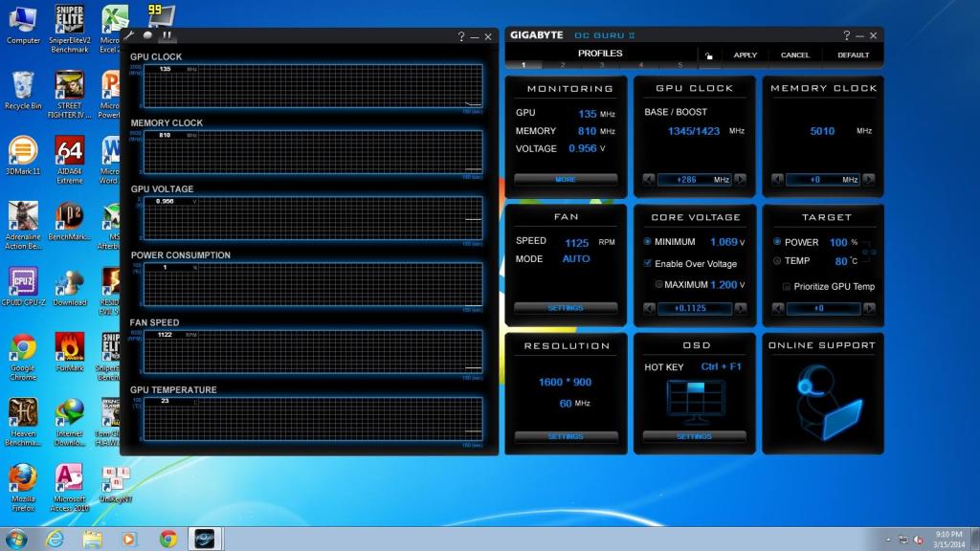Click the profile lock icon

point(709,55)
